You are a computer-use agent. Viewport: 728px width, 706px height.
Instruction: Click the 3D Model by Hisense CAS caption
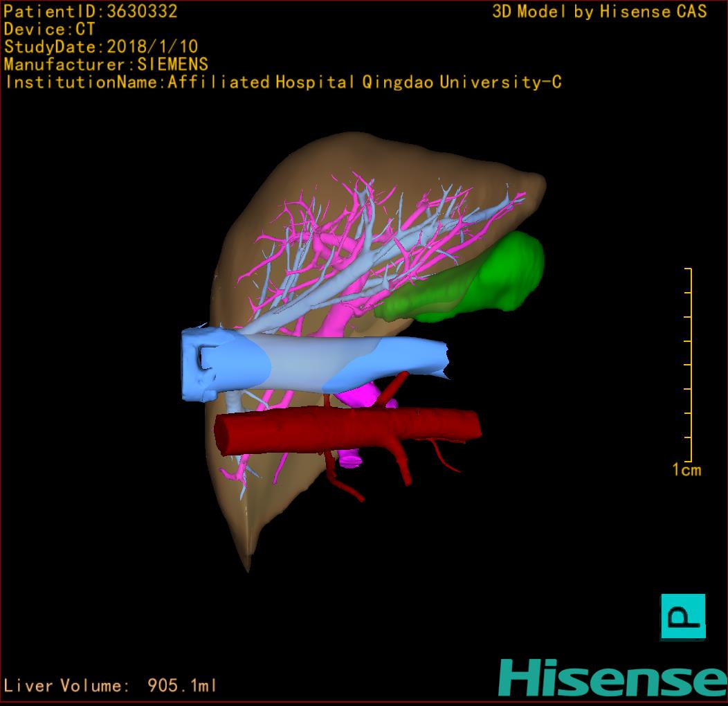click(x=599, y=12)
